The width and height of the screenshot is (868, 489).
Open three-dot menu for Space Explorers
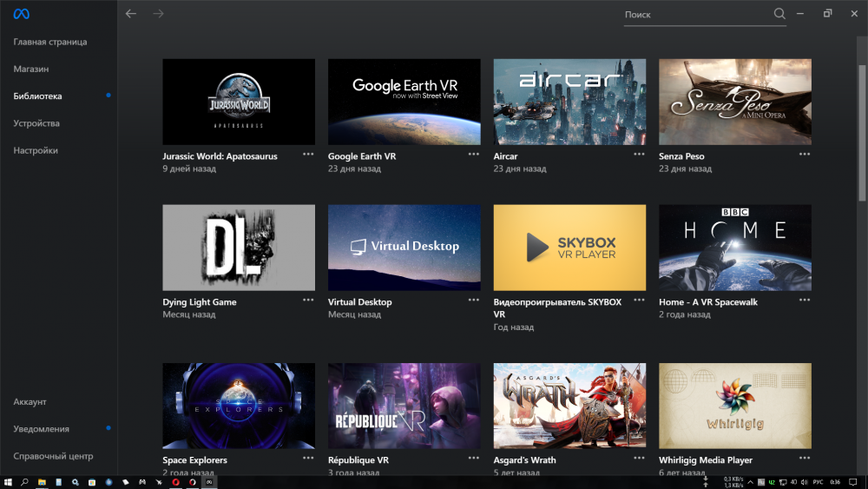(x=308, y=458)
